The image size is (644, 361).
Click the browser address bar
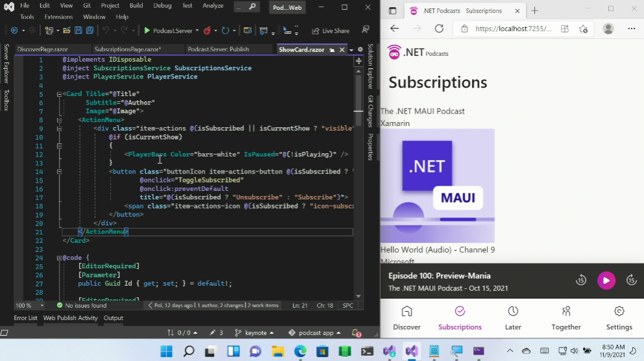coord(513,29)
